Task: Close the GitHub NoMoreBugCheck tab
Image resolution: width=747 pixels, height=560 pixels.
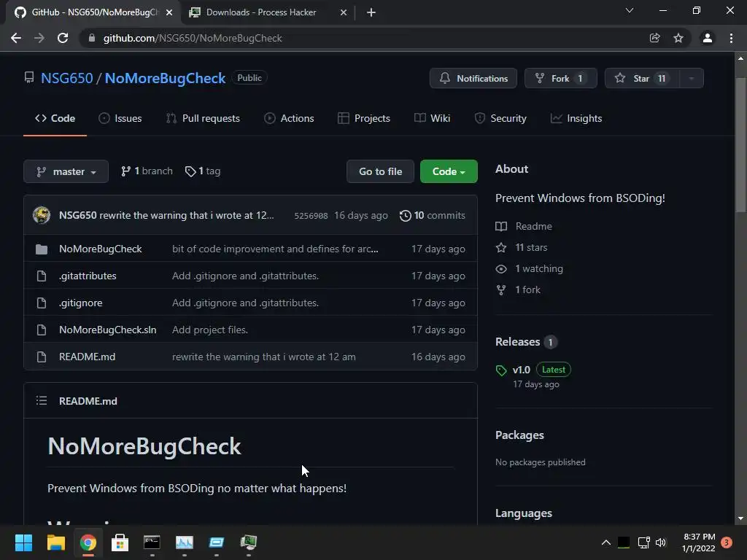Action: (169, 12)
